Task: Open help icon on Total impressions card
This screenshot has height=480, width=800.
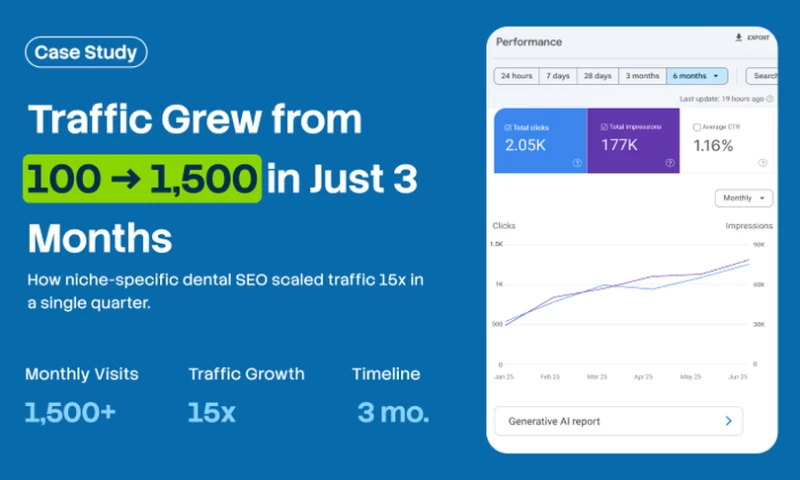Action: (670, 163)
